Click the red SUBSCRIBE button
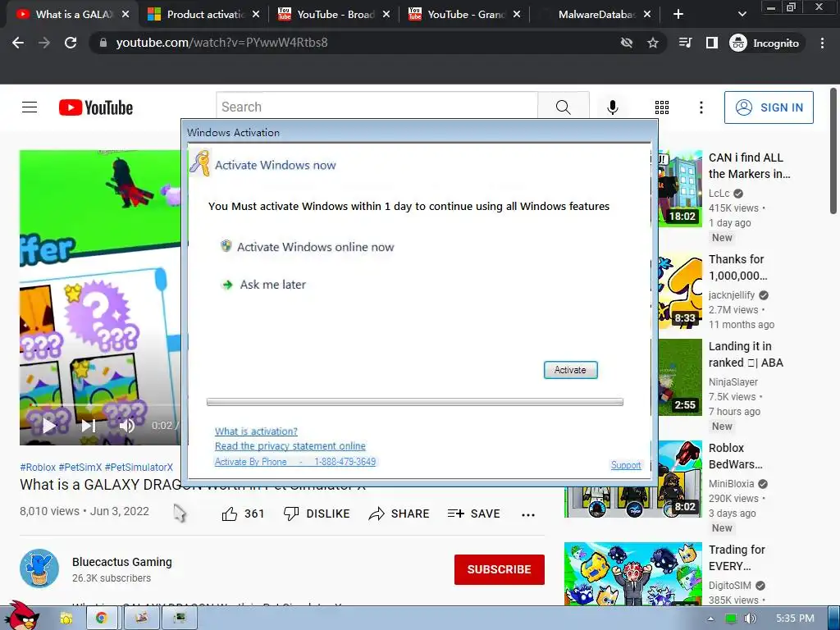 pyautogui.click(x=500, y=569)
